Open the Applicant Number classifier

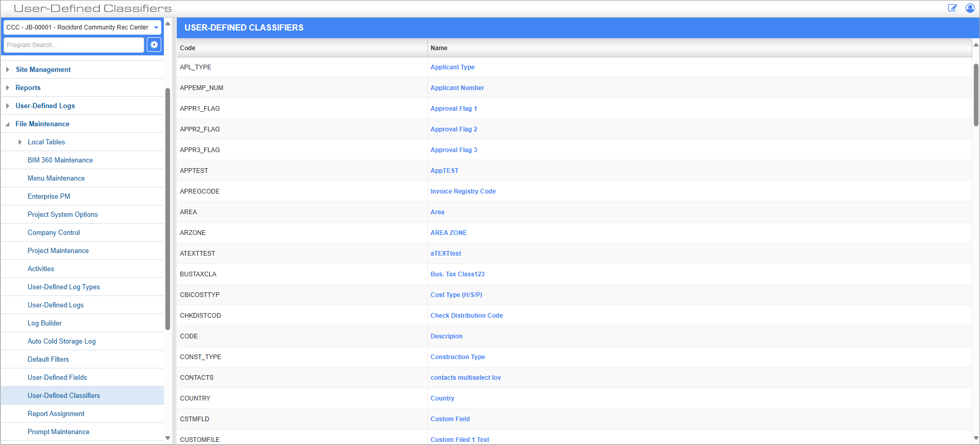click(x=457, y=88)
